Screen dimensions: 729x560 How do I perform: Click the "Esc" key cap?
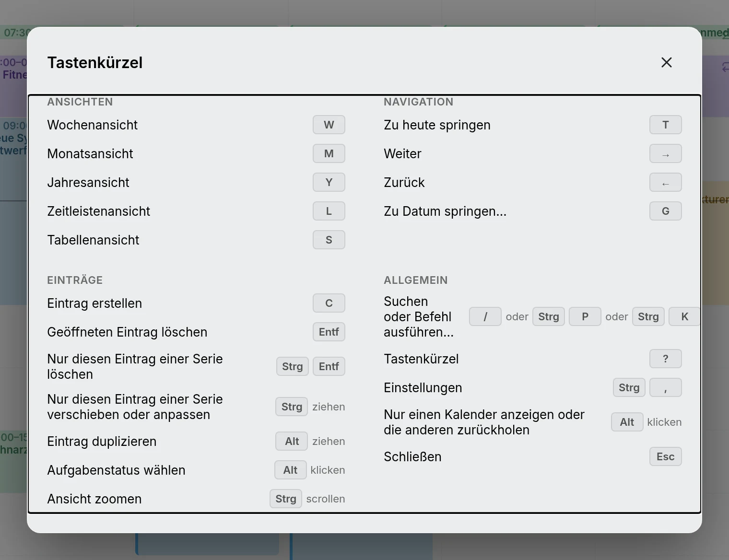pyautogui.click(x=666, y=456)
